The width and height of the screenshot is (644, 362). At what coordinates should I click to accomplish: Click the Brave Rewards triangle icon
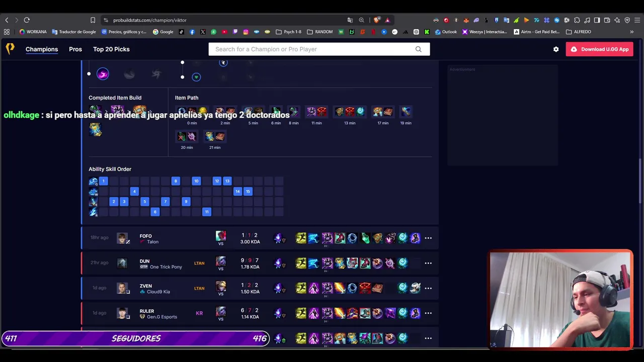click(387, 20)
